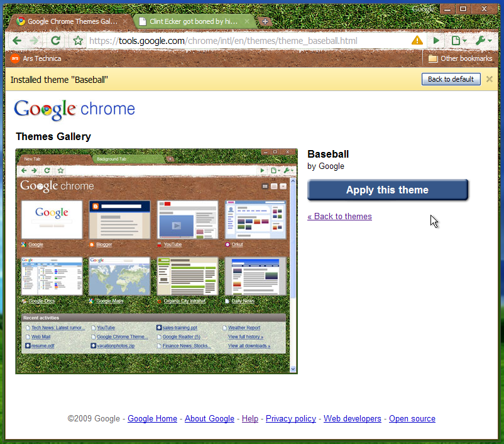Open the Other bookmarks folder
Image resolution: width=504 pixels, height=444 pixels.
[x=460, y=58]
